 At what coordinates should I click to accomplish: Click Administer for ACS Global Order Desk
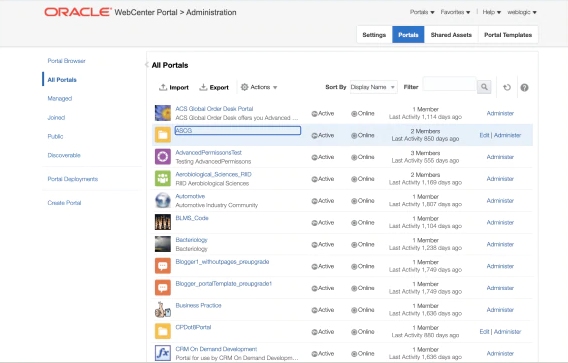(500, 113)
